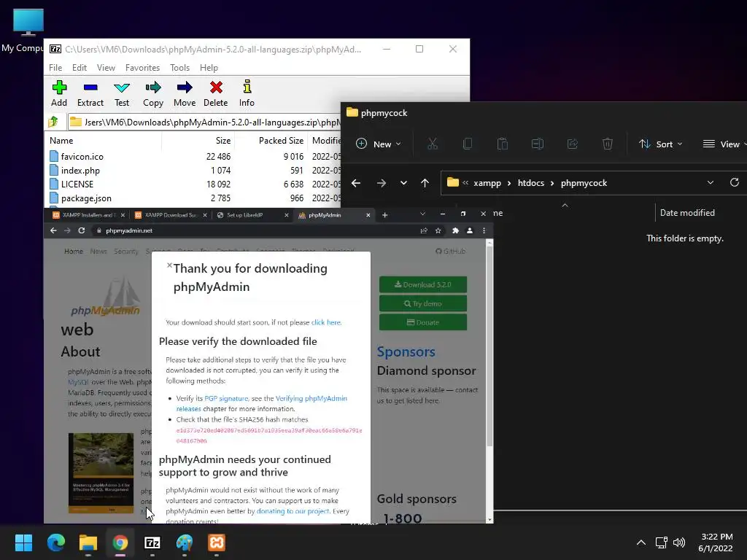Switch to Set up LibreDP browser tab
This screenshot has height=560, width=747.
click(253, 215)
